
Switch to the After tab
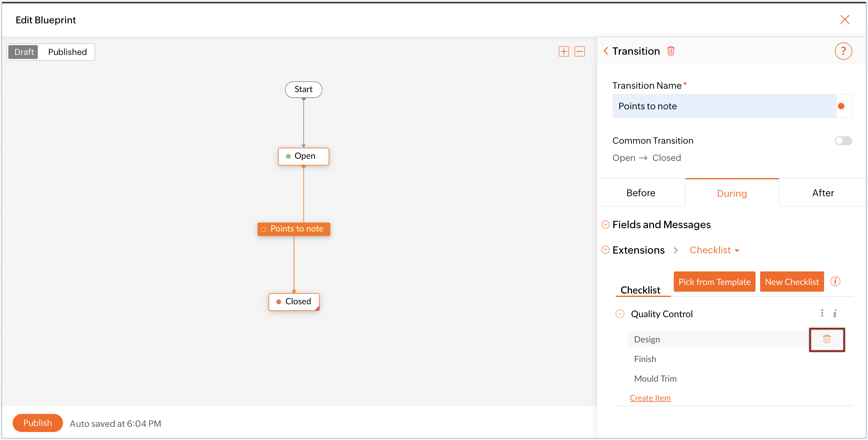point(823,193)
